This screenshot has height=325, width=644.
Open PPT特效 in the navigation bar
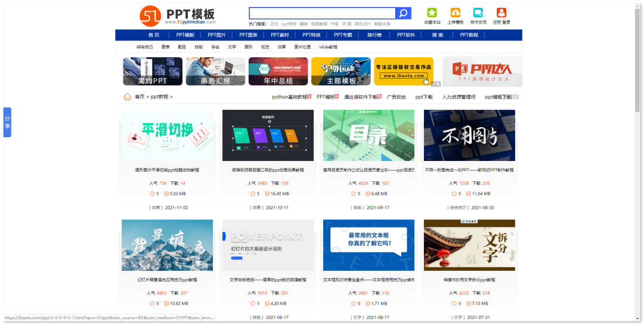(x=311, y=35)
